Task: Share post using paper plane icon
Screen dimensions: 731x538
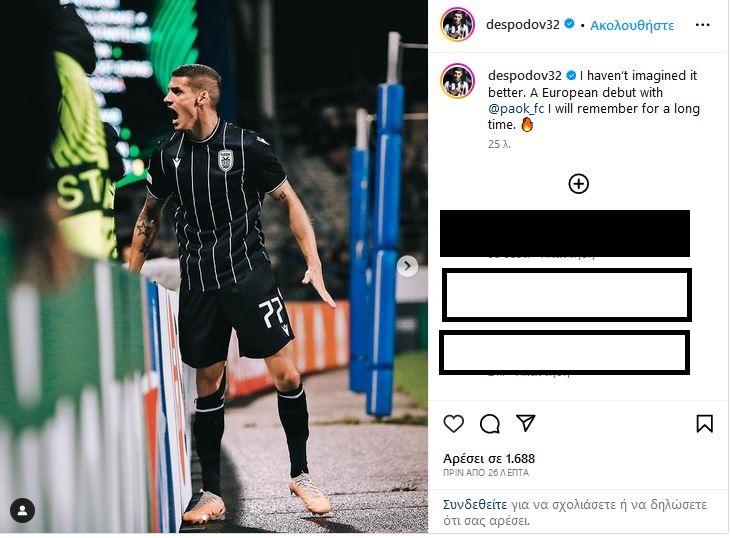Action: tap(525, 423)
